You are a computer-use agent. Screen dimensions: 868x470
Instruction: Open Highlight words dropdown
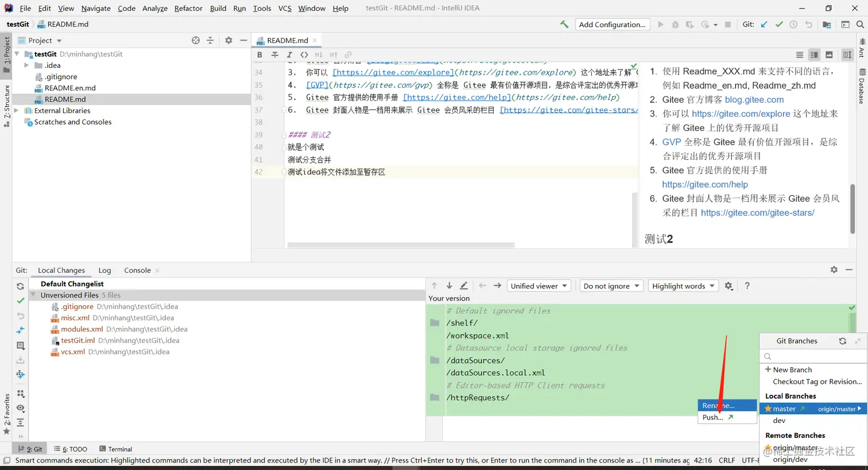(683, 286)
